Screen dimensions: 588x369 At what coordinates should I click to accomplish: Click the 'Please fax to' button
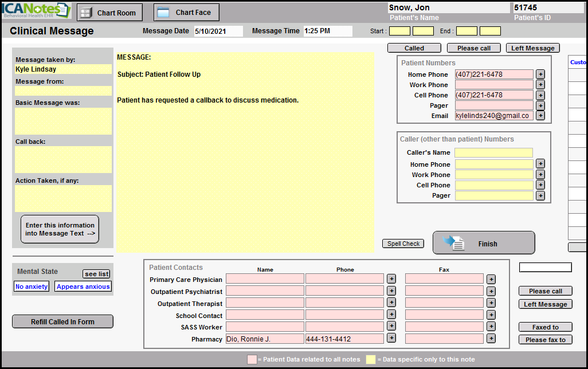(545, 340)
